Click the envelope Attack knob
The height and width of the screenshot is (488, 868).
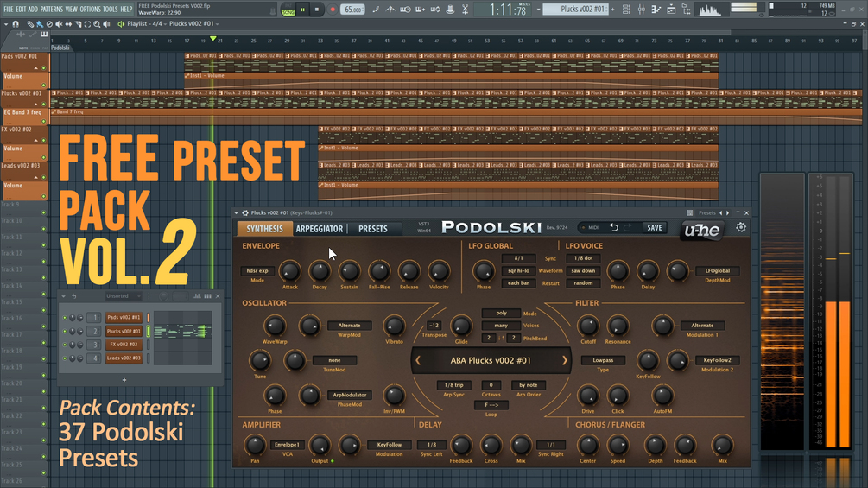point(289,271)
